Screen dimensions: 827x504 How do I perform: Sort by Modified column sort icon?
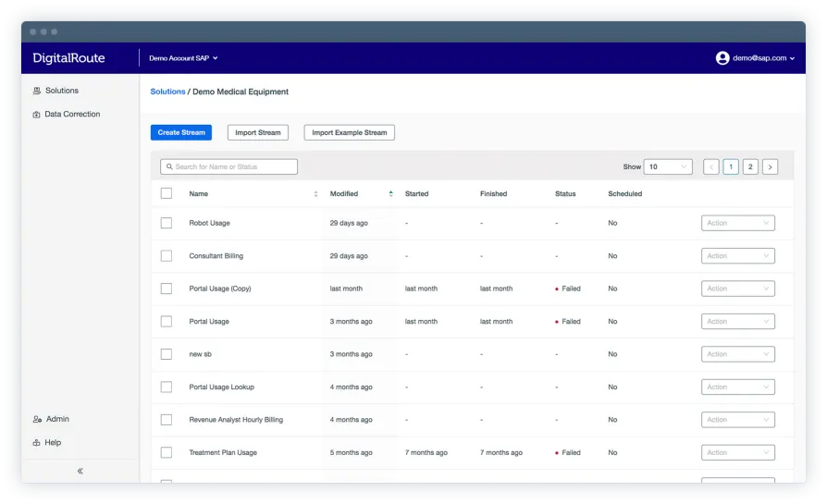pos(391,194)
